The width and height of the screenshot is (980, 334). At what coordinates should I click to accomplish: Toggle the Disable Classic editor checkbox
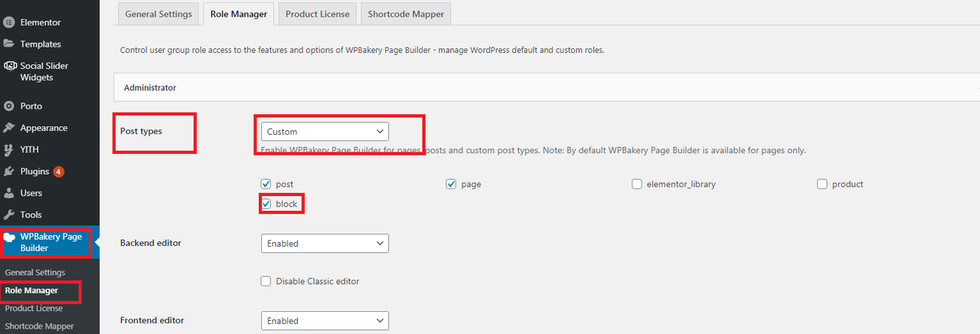(266, 281)
